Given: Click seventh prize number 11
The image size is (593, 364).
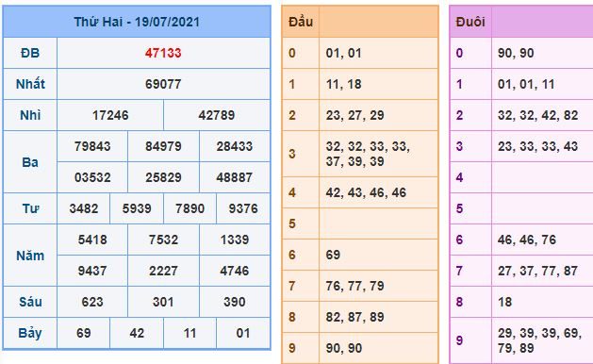Looking at the screenshot, I should pyautogui.click(x=189, y=333).
